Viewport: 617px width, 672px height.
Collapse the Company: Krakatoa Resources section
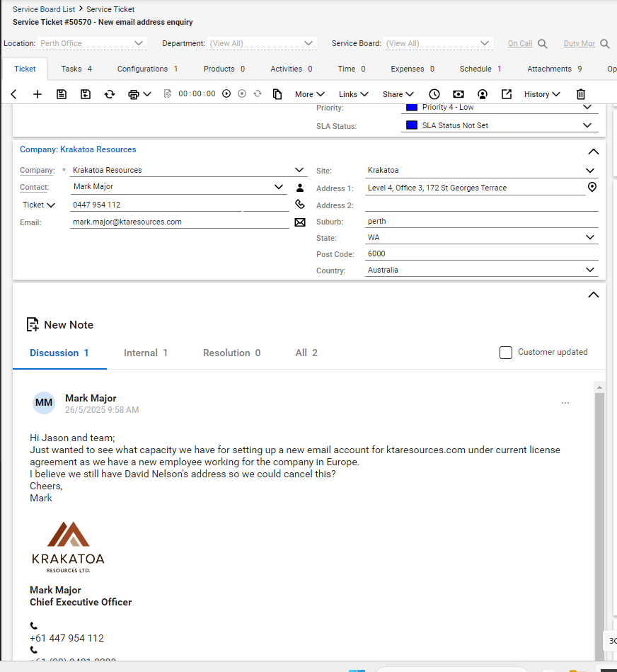[593, 152]
